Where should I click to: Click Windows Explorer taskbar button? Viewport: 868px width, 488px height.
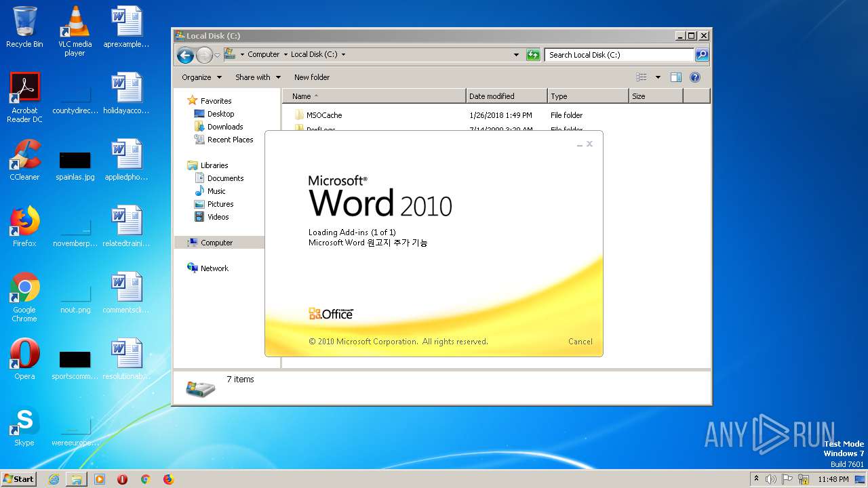click(77, 479)
